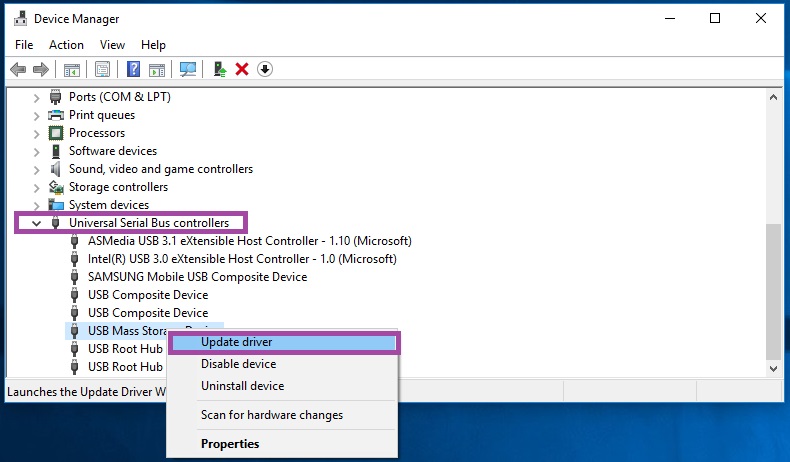
Task: Select the Universal Serial Bus controllers label
Action: [x=149, y=223]
